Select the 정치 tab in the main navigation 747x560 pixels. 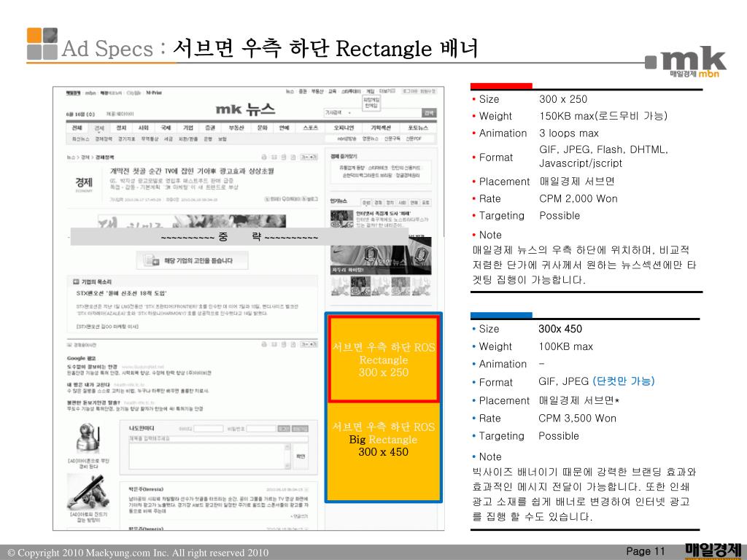point(122,128)
